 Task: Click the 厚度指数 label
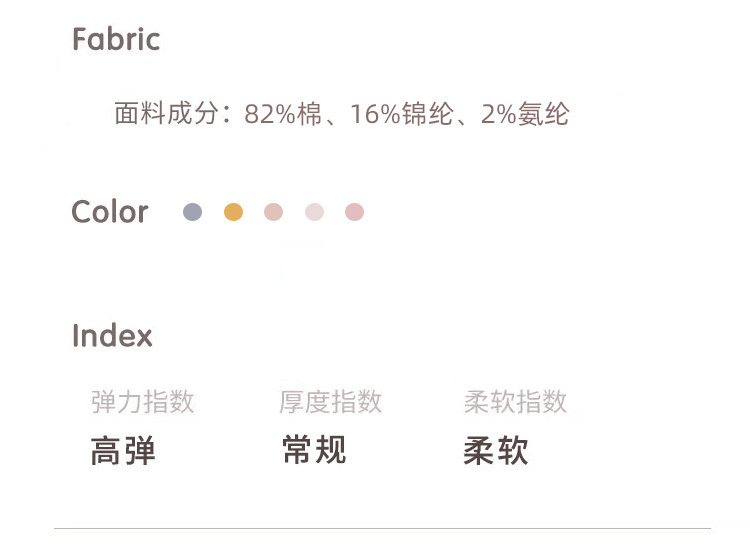330,402
